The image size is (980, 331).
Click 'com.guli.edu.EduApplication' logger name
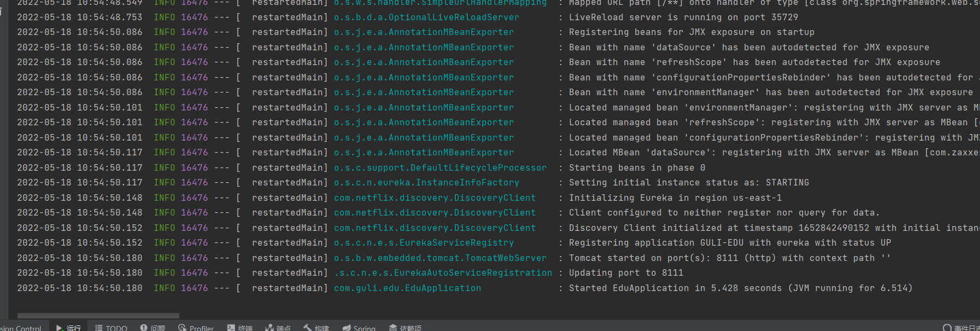[407, 288]
